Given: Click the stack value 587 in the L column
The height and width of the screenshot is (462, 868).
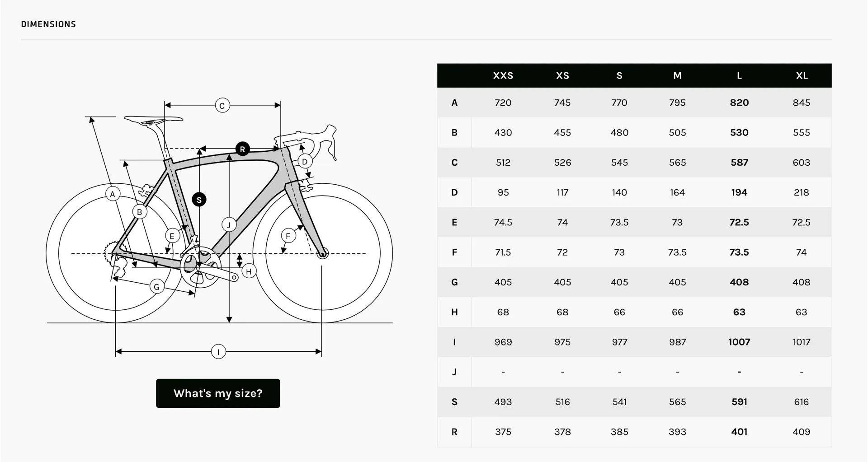Looking at the screenshot, I should [739, 163].
